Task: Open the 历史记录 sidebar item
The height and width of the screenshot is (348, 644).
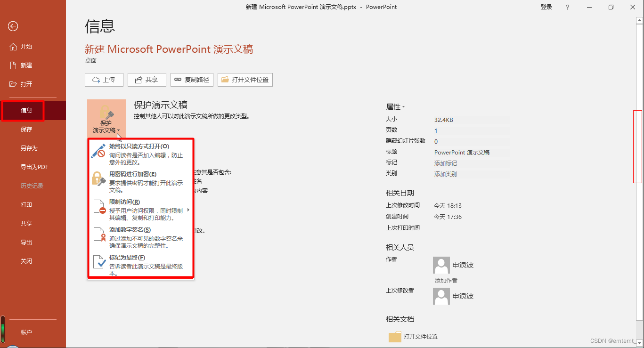Action: point(33,186)
